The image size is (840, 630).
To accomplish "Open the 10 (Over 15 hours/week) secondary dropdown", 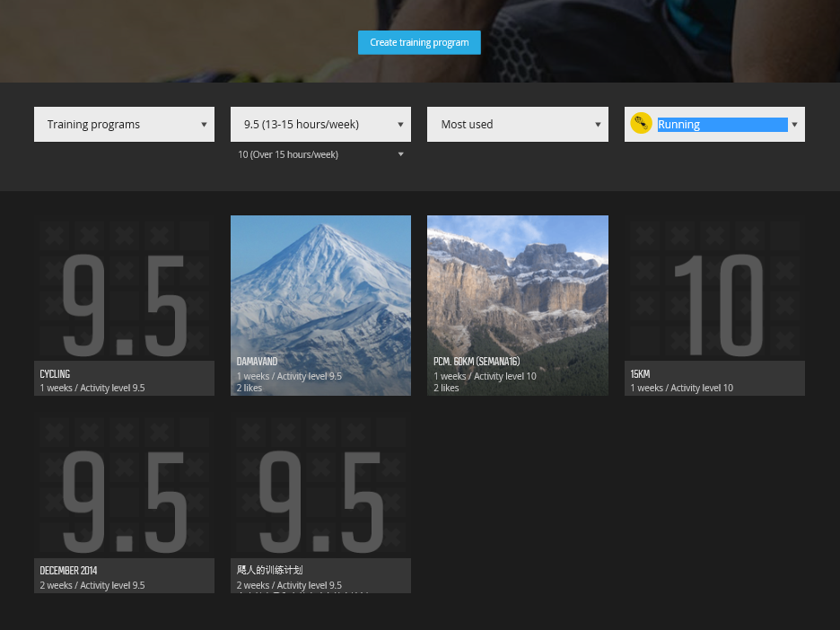I will coord(321,154).
